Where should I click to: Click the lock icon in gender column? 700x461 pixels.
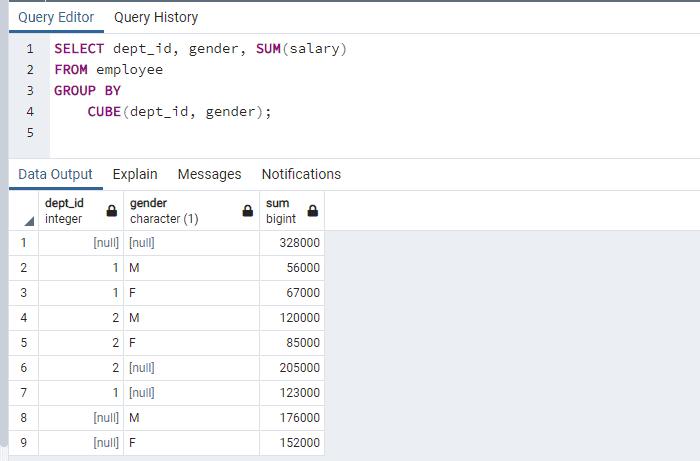click(x=247, y=211)
